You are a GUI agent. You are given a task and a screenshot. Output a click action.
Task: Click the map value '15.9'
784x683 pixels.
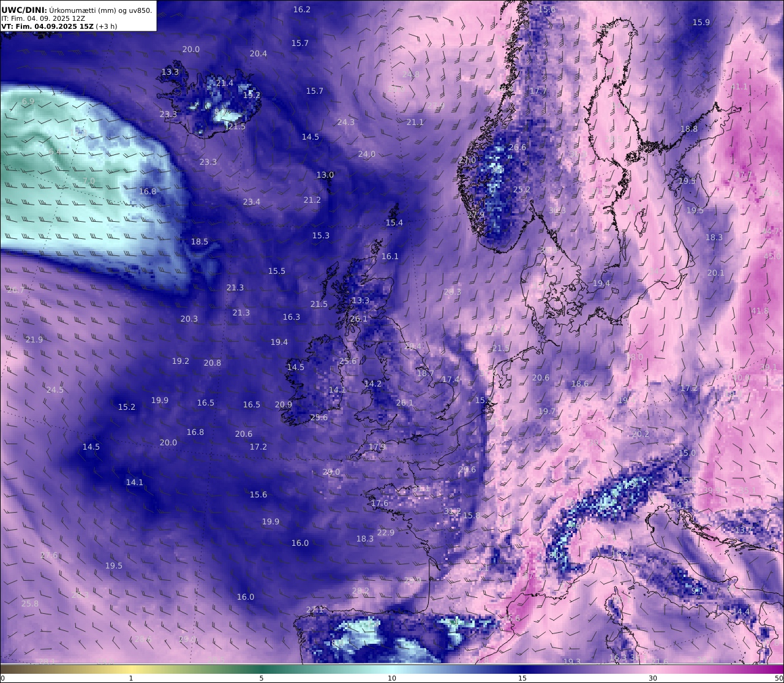click(x=701, y=22)
